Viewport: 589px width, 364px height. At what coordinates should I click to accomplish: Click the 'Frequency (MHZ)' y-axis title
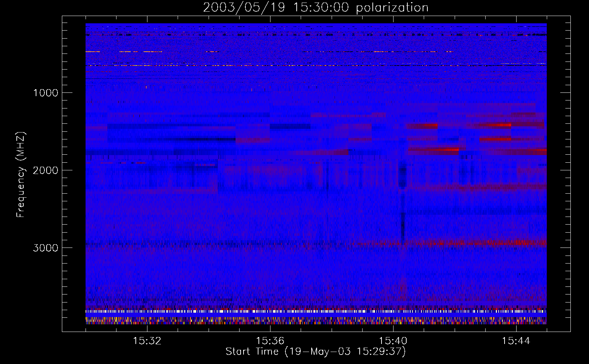[21, 175]
